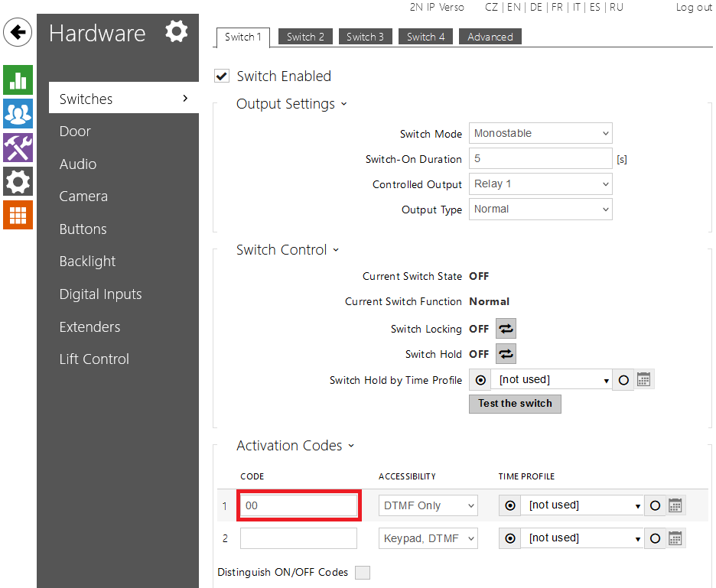
Task: Uncheck the Switch Enabled checkbox
Action: [222, 76]
